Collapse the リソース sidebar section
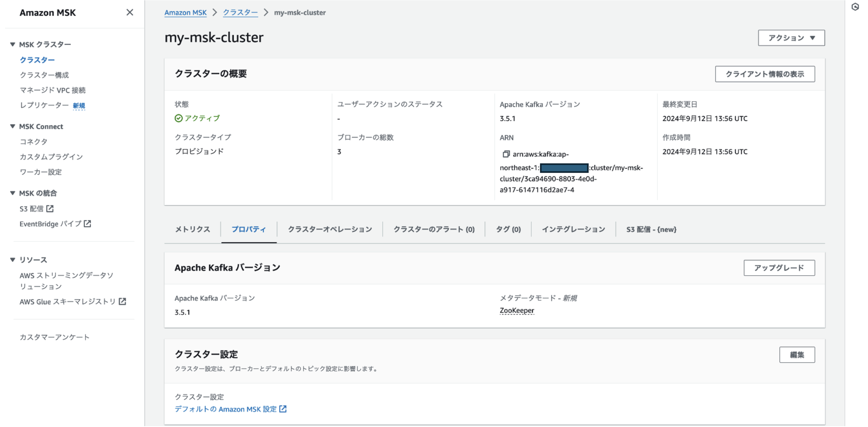 point(13,259)
